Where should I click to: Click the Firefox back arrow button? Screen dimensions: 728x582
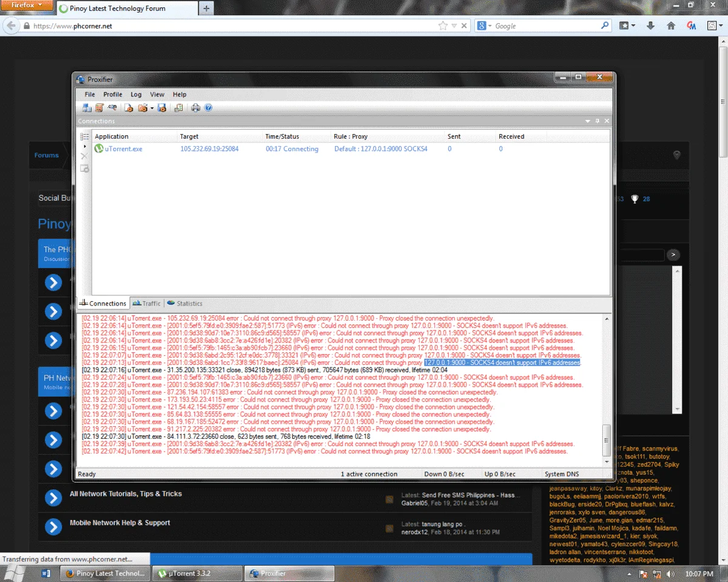click(x=11, y=26)
